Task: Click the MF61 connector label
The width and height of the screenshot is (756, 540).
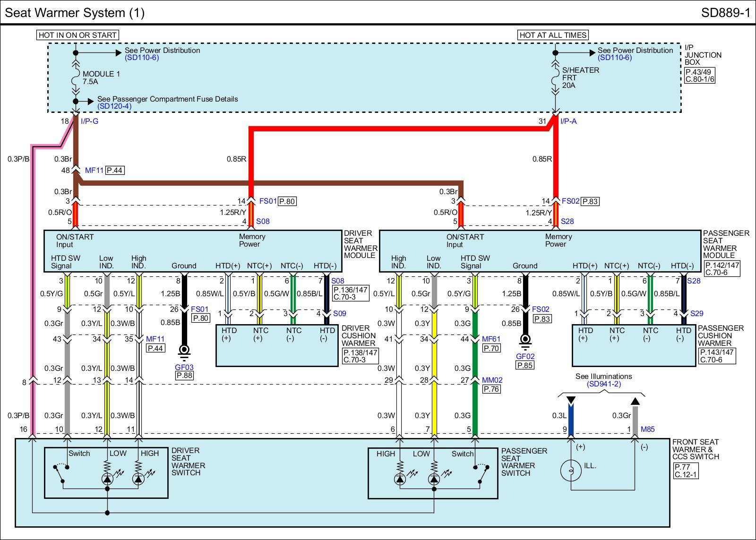Action: (491, 339)
